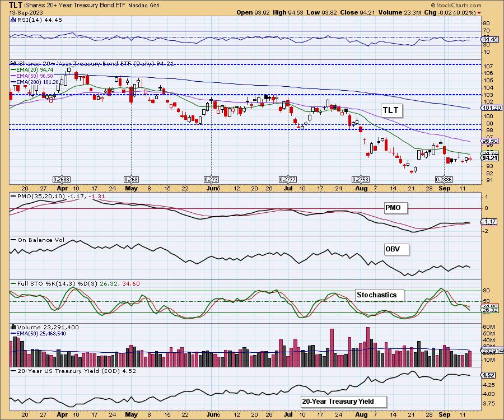Click the 101.20 EMA price tag on right axis
The height and width of the screenshot is (420, 504).
(x=492, y=108)
